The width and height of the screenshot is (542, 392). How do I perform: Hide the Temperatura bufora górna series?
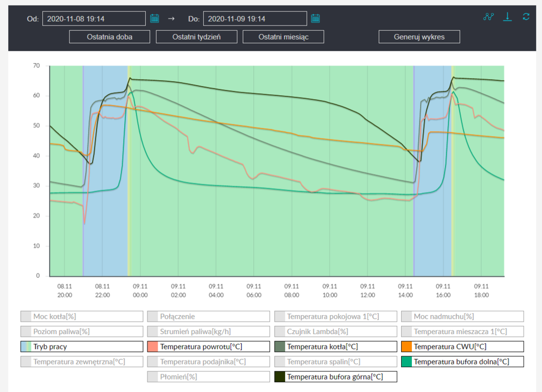tap(335, 376)
